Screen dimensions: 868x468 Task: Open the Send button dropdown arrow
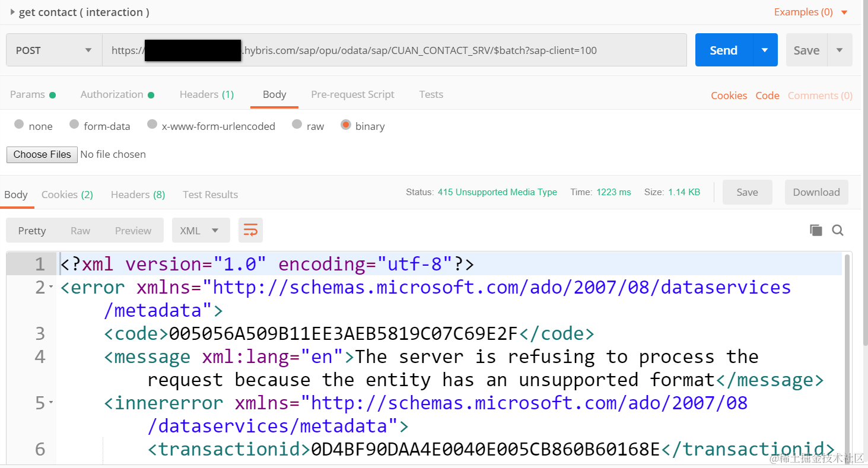pyautogui.click(x=765, y=50)
